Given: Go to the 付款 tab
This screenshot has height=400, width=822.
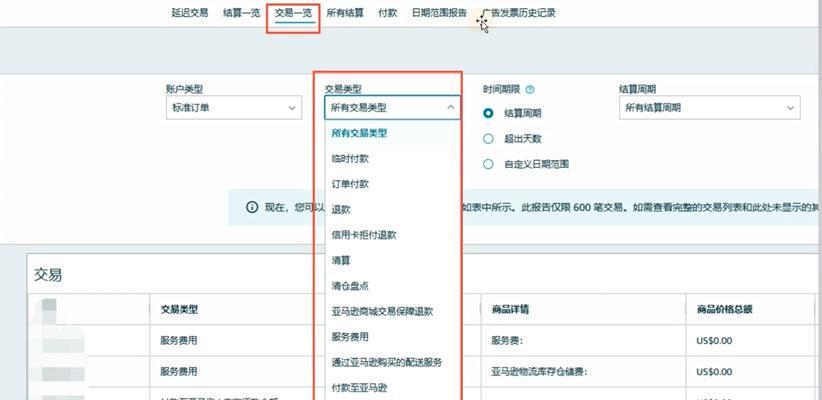Looking at the screenshot, I should (x=387, y=13).
